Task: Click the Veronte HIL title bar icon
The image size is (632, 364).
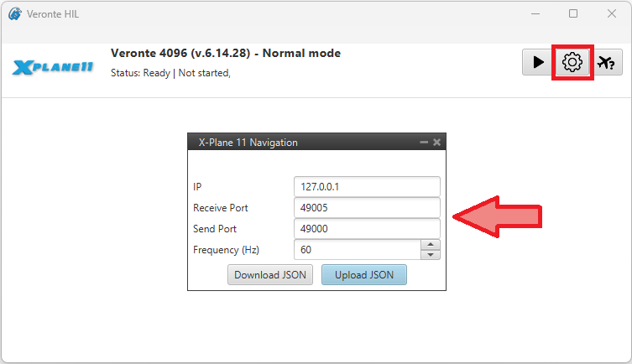Action: (14, 13)
